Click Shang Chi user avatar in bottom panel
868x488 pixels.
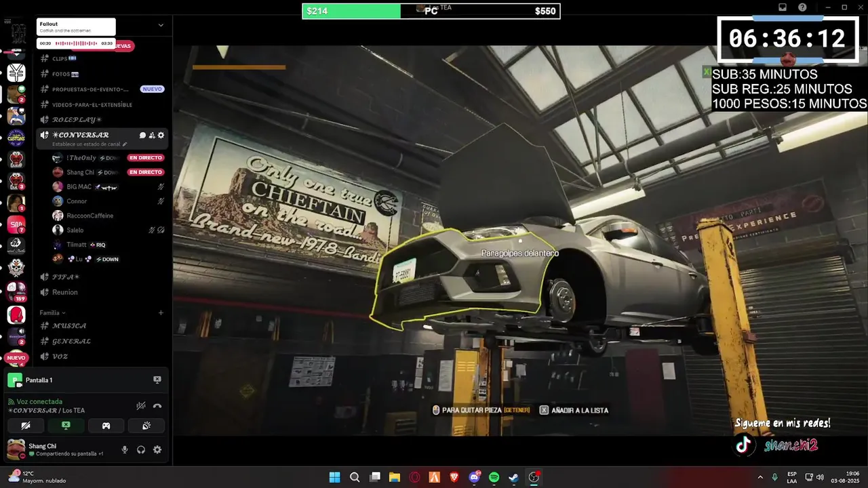(16, 449)
